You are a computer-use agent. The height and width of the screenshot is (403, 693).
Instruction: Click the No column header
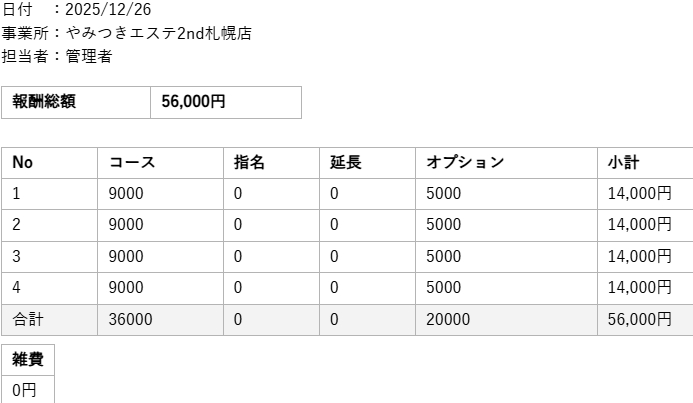[23, 162]
